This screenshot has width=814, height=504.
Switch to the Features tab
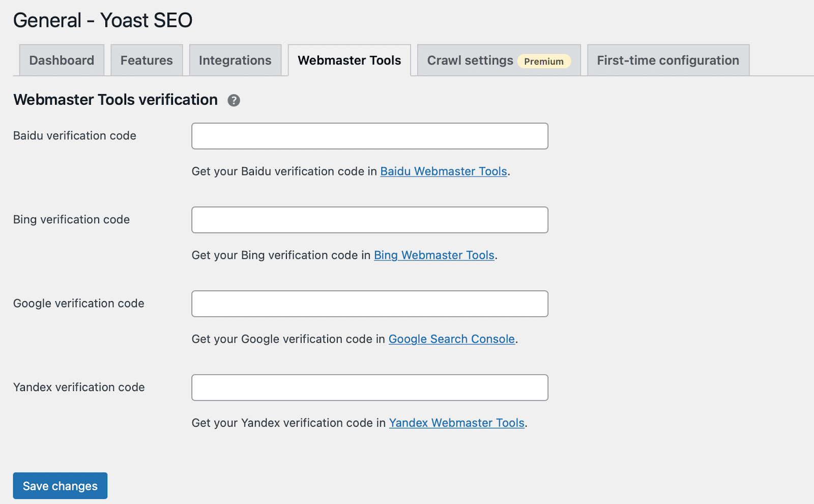tap(146, 60)
